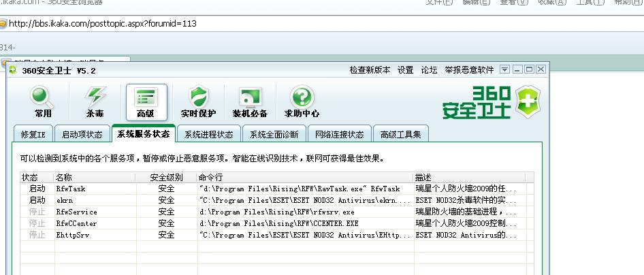
Task: Switch to the 系统全面诊断 tab
Action: click(274, 134)
